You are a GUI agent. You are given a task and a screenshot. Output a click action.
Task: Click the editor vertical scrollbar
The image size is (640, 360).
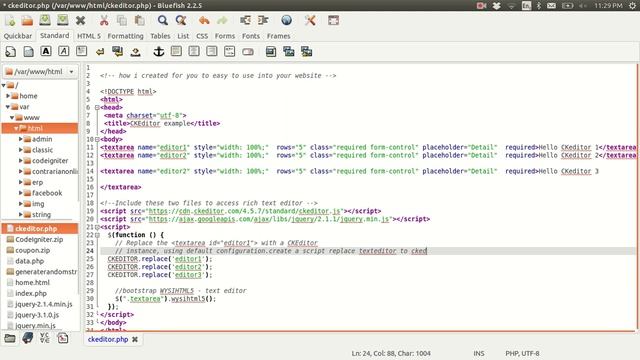(638, 196)
